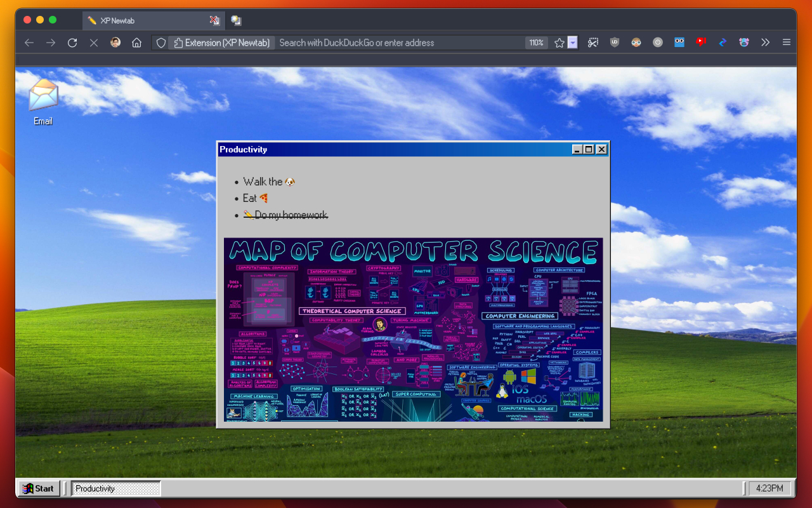The image size is (812, 508).
Task: Click the dog emoji in the list
Action: (290, 182)
